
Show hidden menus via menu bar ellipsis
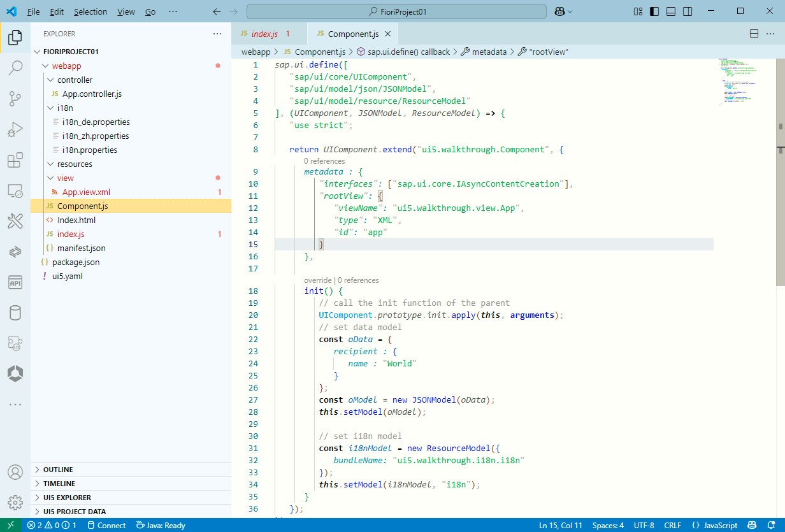click(173, 11)
